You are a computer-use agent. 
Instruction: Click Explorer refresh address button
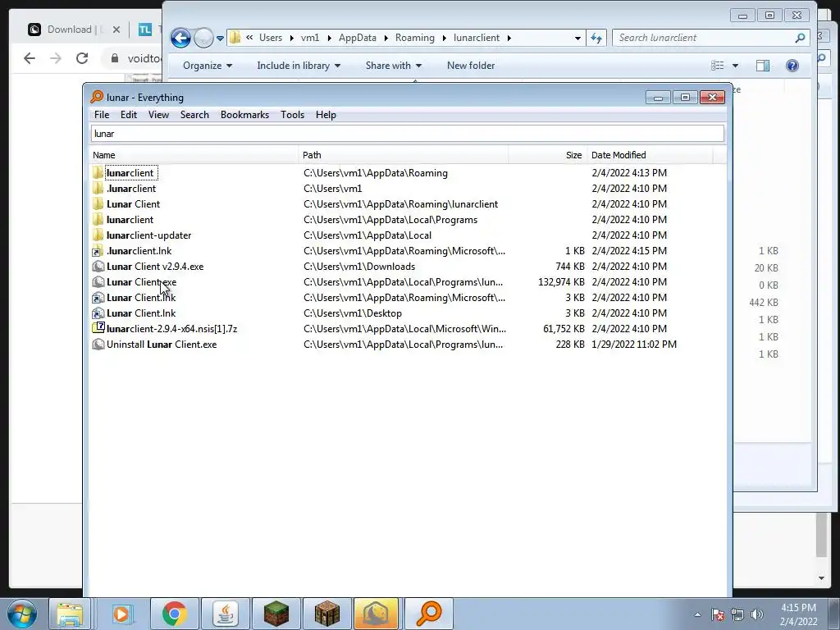tap(596, 38)
